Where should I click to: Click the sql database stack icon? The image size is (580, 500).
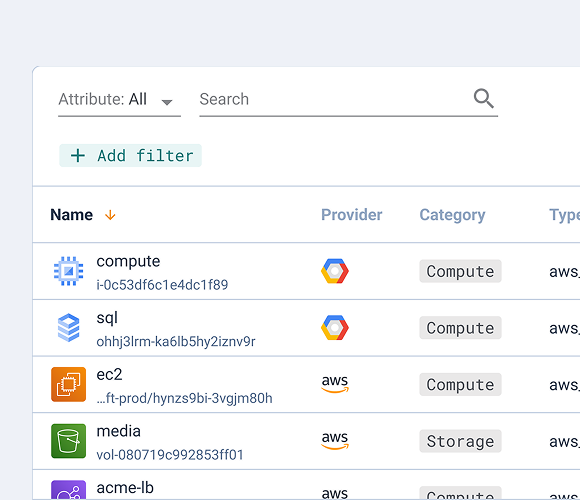click(x=68, y=328)
